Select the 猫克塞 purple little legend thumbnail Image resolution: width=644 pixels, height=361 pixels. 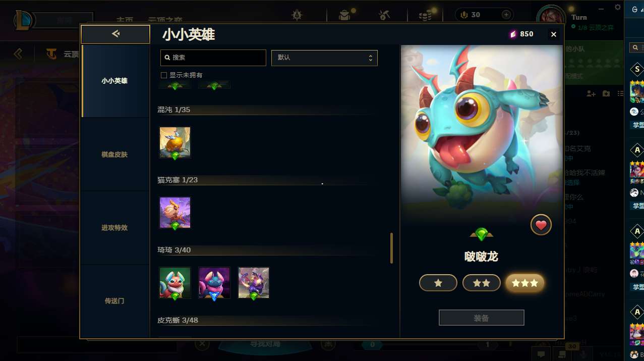pos(175,213)
